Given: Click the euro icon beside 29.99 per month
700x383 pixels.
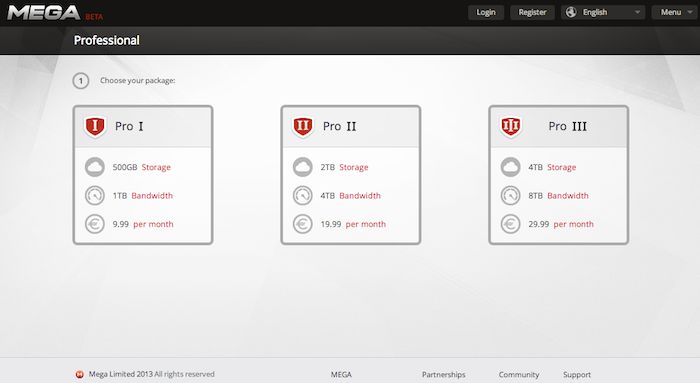Looking at the screenshot, I should pos(511,224).
